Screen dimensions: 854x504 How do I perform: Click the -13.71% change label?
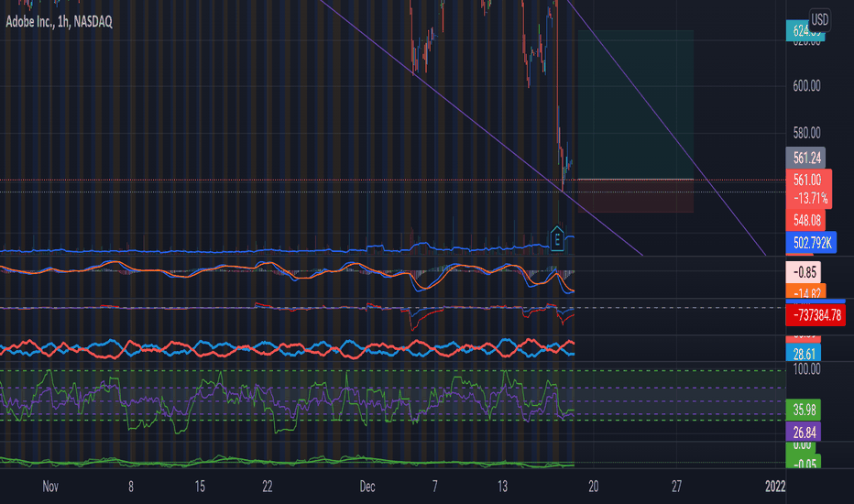click(809, 198)
